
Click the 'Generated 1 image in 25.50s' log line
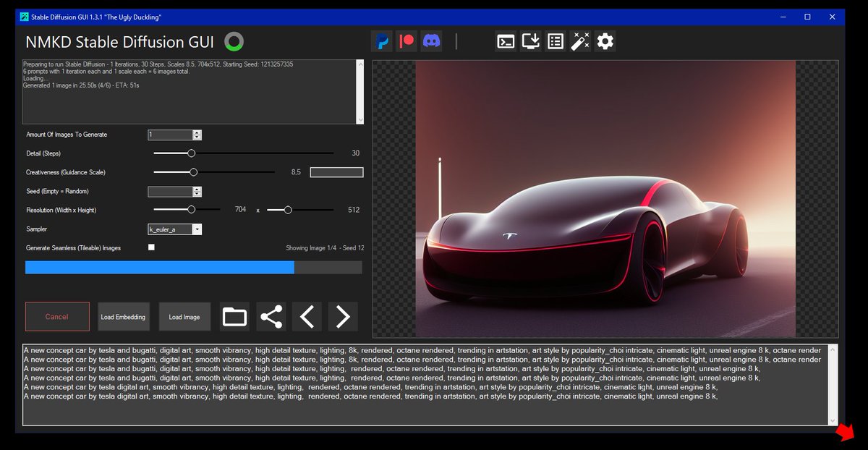coord(80,85)
